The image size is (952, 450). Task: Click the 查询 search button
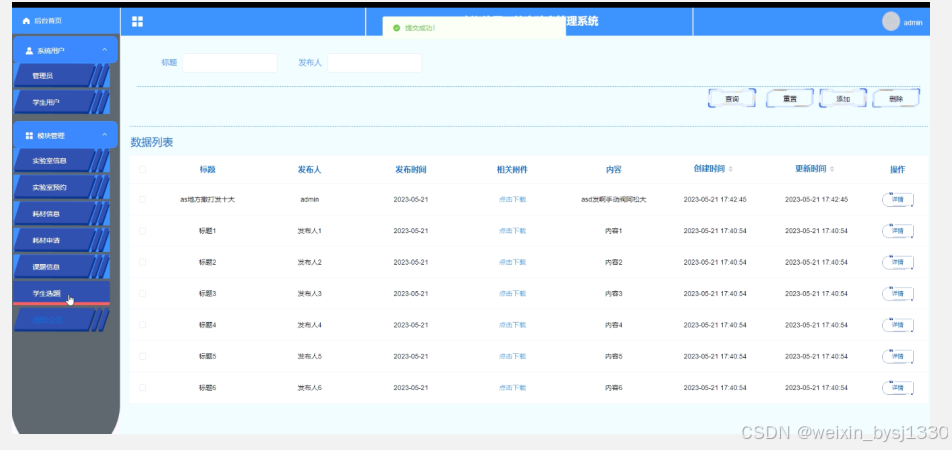(x=732, y=98)
